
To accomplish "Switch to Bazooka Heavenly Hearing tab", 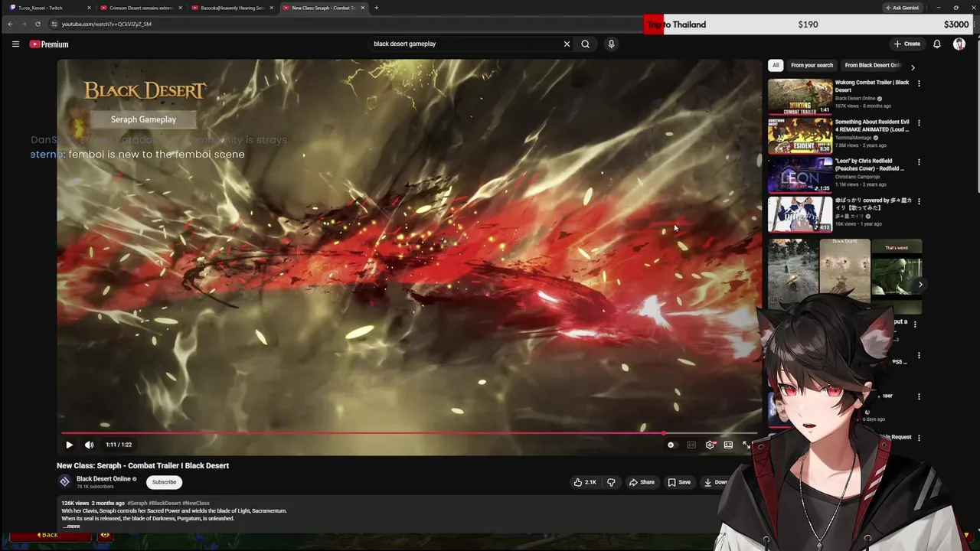I will click(x=232, y=8).
